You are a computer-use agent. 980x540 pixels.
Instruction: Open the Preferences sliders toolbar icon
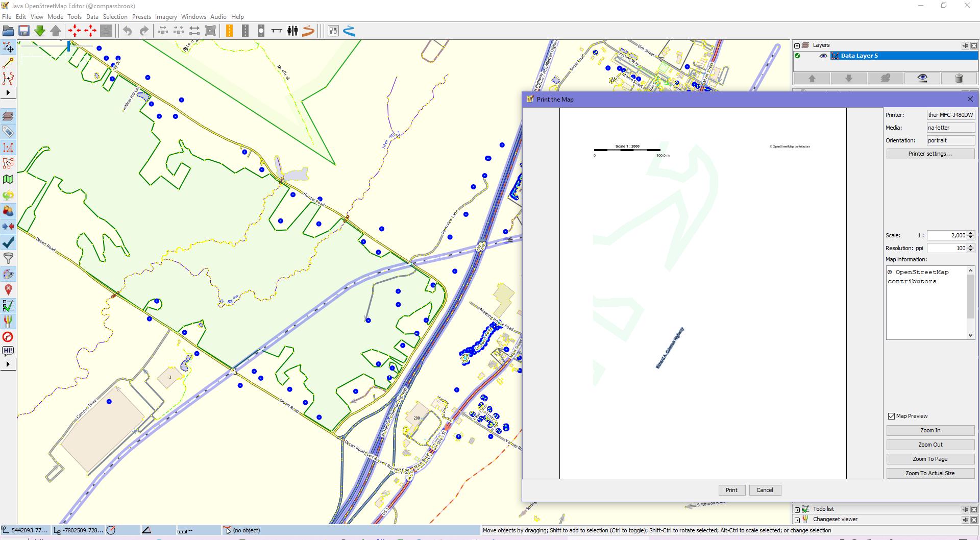pyautogui.click(x=333, y=31)
